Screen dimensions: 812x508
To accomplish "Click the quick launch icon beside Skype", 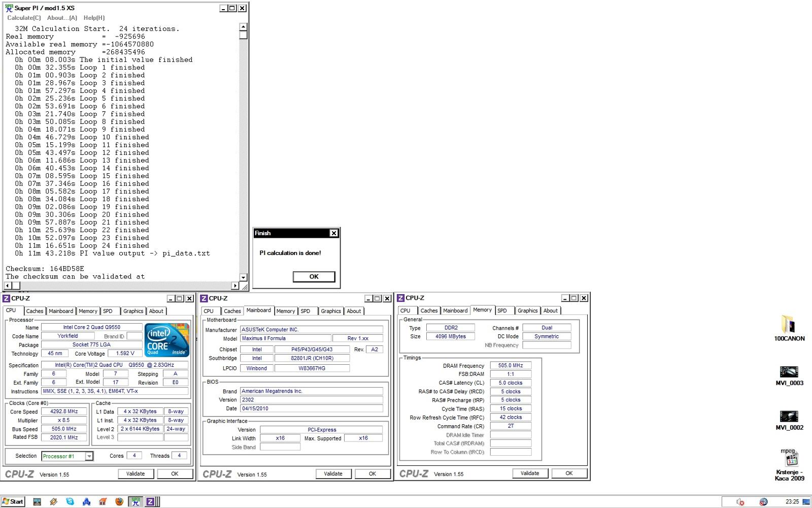I will pos(54,501).
